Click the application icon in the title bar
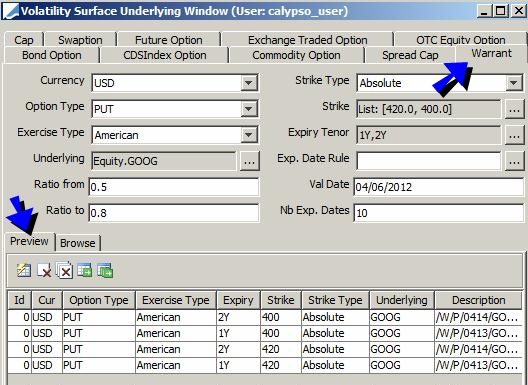Image resolution: width=528 pixels, height=385 pixels. pyautogui.click(x=10, y=11)
